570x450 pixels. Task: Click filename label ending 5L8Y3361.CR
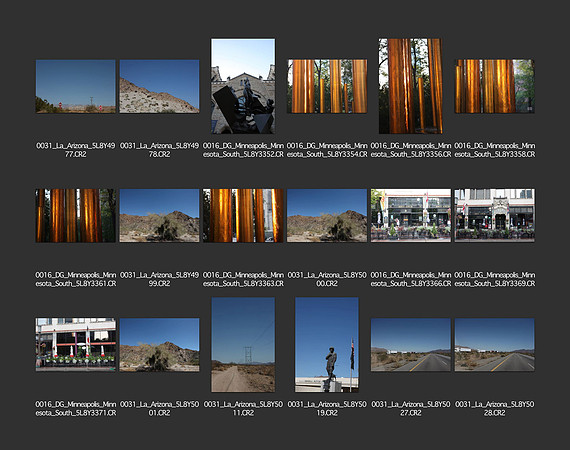pyautogui.click(x=76, y=279)
